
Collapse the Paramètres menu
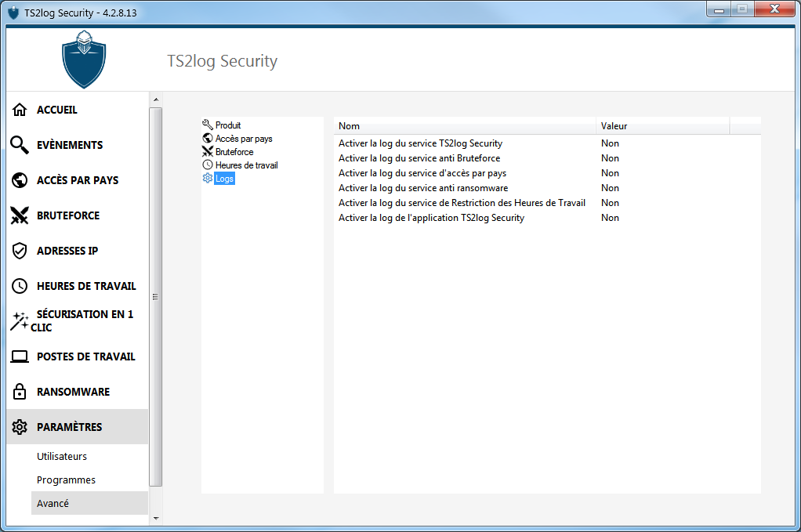pyautogui.click(x=78, y=427)
